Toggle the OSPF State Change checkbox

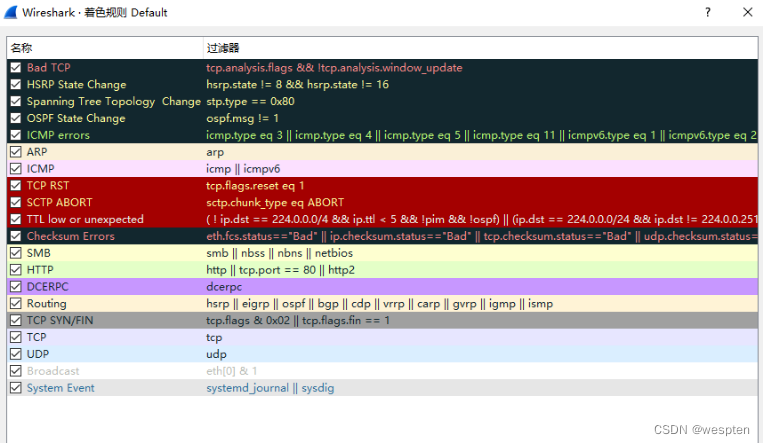16,118
